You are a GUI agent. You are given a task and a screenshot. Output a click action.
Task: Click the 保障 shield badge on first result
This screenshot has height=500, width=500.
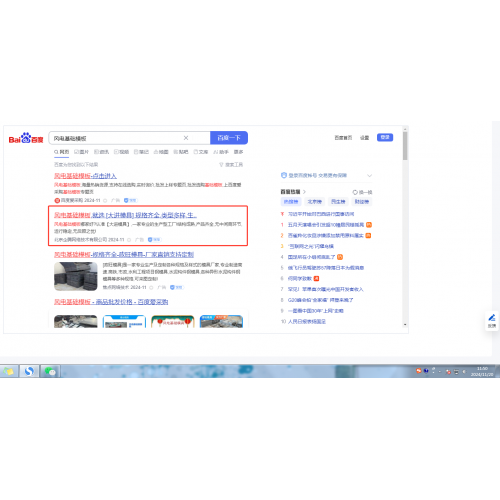[x=131, y=201]
